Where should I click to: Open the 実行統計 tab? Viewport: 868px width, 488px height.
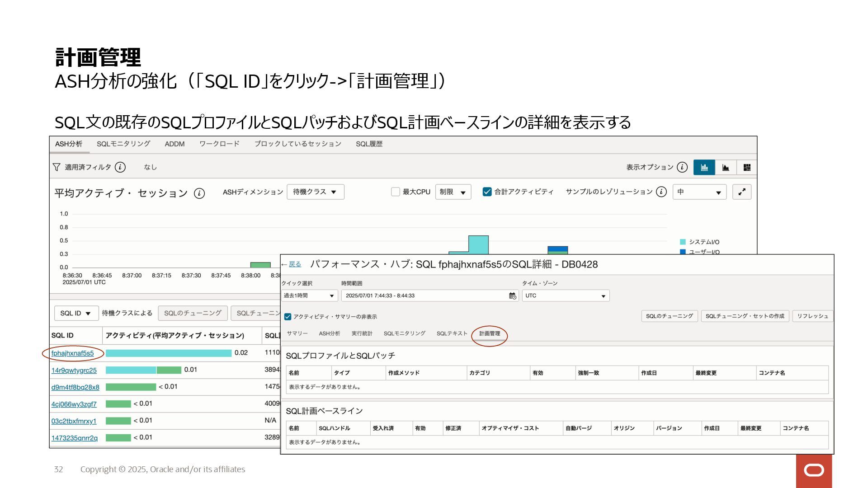tap(362, 333)
